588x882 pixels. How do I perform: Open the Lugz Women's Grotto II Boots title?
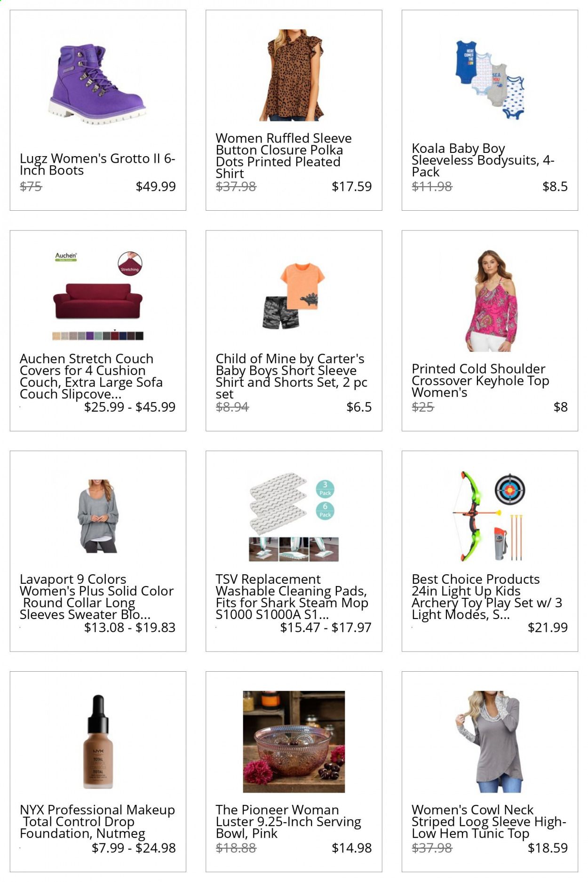click(97, 164)
